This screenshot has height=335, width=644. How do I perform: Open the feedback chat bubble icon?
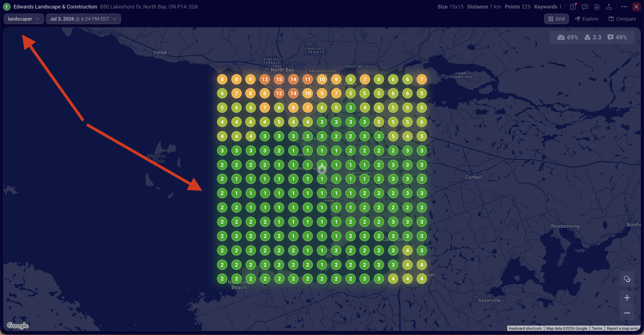(585, 7)
